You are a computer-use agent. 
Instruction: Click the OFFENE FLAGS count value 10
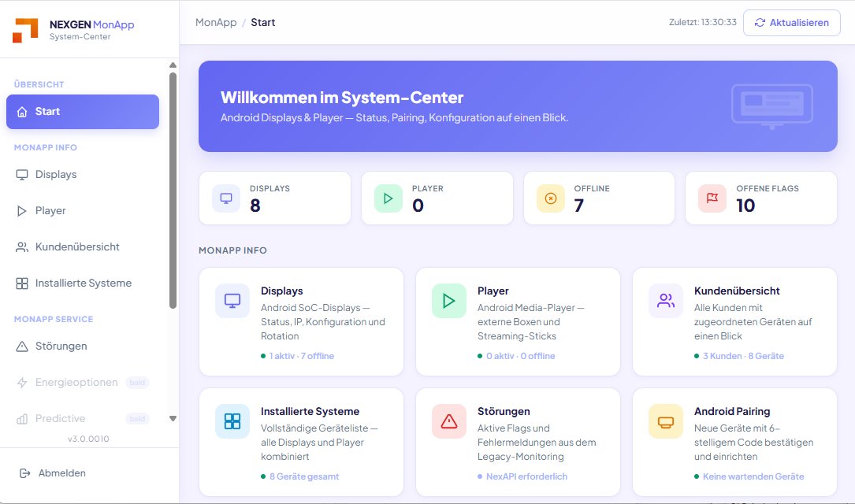click(745, 206)
